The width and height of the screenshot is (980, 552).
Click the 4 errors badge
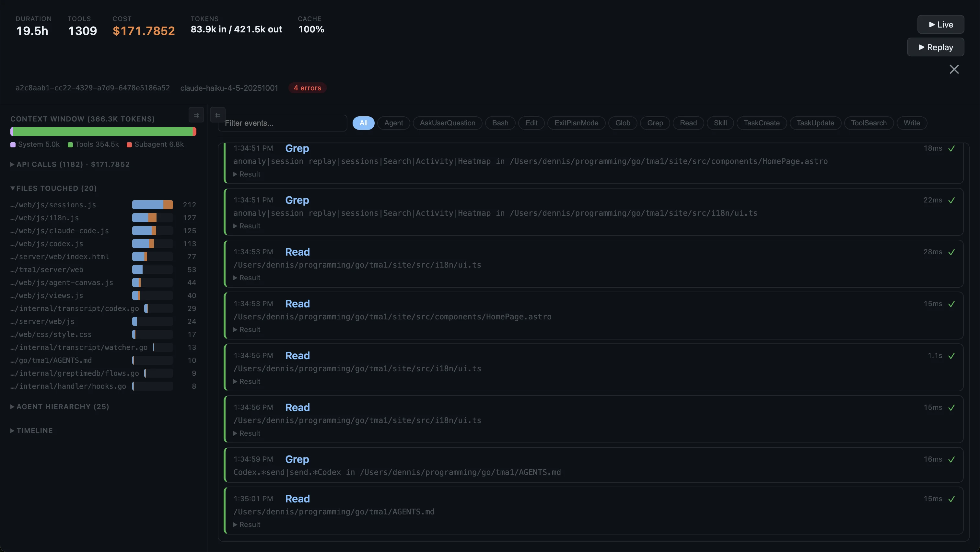[307, 88]
